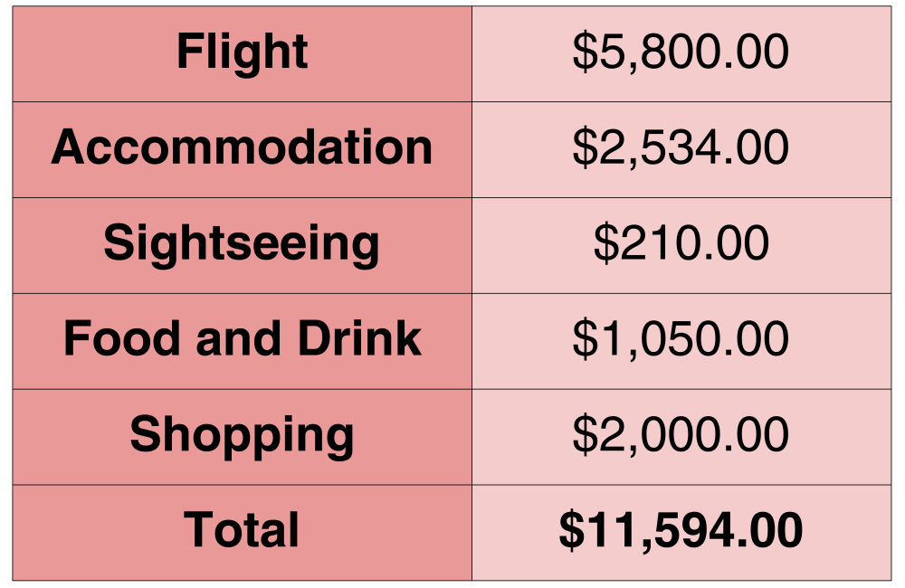Click the border between Flight and Accommodation rows
905x588 pixels.
(452, 101)
